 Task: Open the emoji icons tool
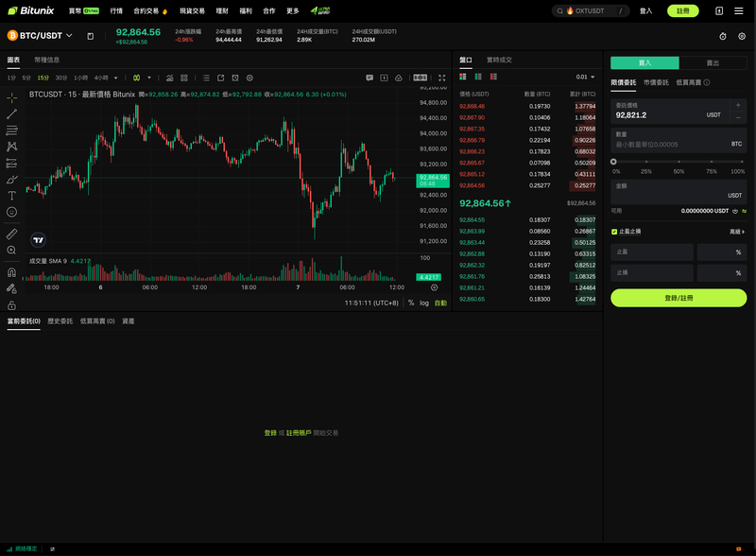(12, 212)
